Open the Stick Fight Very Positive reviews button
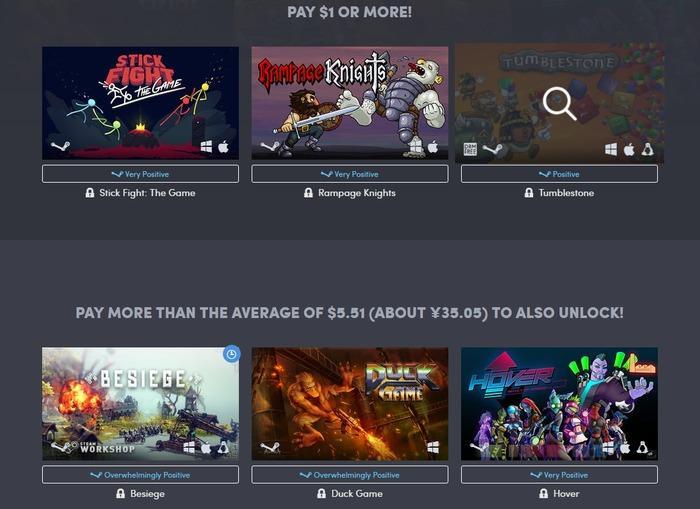This screenshot has width=700, height=509. (140, 174)
